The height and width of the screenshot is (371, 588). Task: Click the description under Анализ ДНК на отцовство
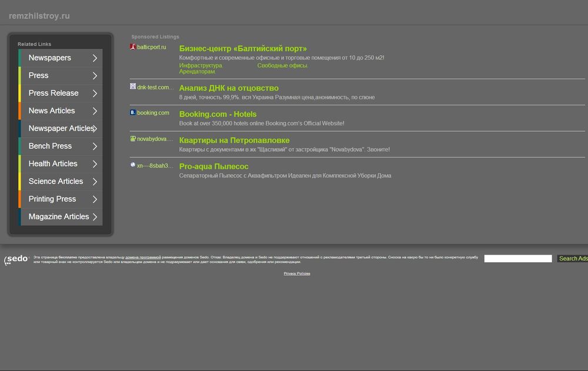click(277, 97)
